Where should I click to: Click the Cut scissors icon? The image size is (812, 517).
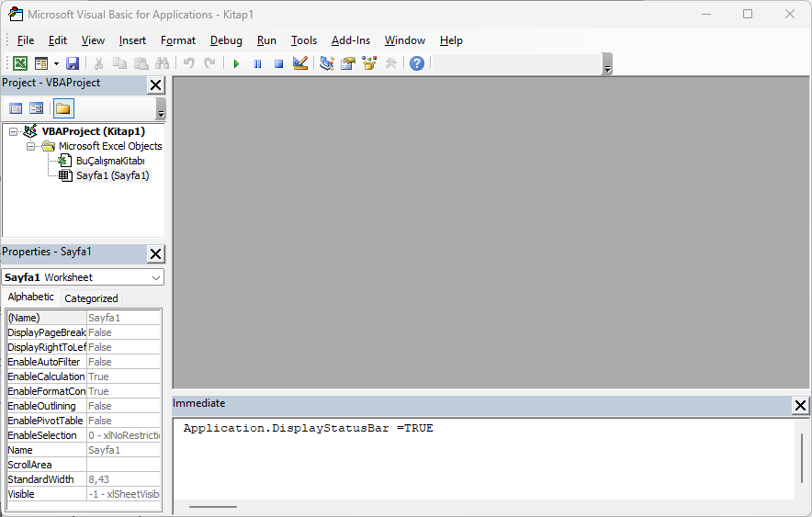click(98, 63)
